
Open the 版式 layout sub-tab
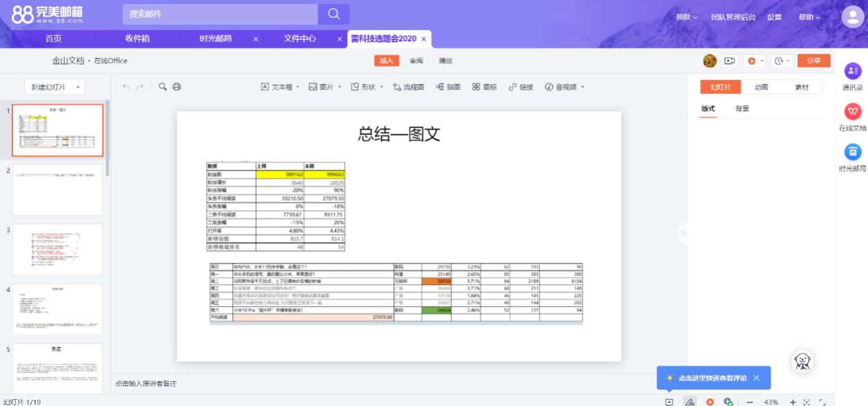[708, 109]
